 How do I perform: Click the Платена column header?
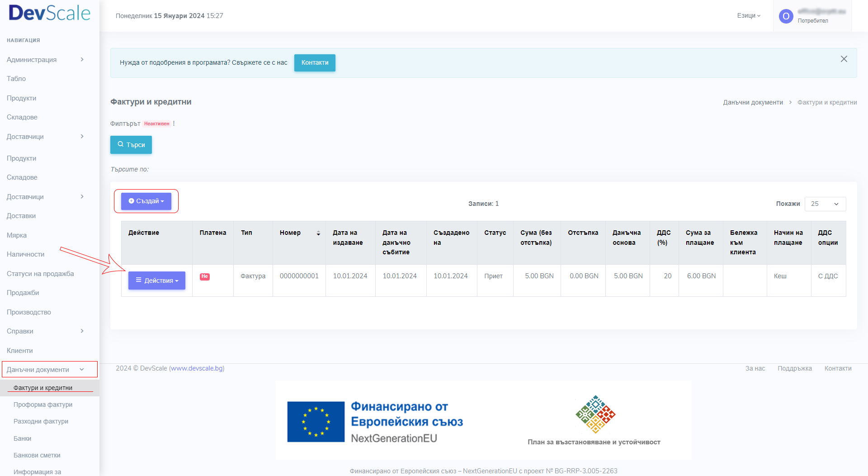coord(213,233)
